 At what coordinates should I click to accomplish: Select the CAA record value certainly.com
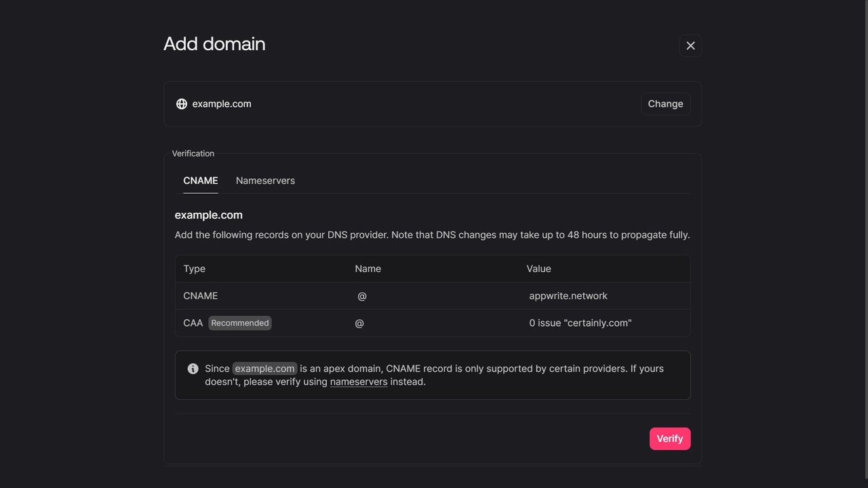[580, 323]
